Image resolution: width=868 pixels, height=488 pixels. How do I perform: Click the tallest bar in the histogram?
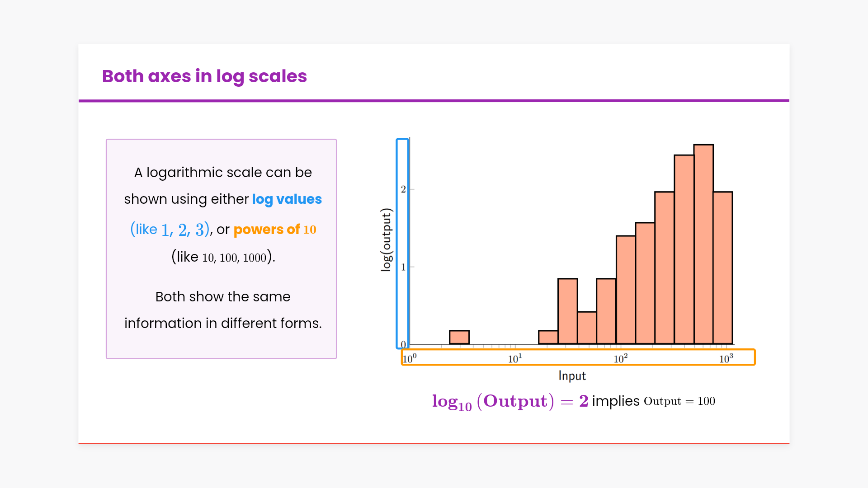pos(703,244)
